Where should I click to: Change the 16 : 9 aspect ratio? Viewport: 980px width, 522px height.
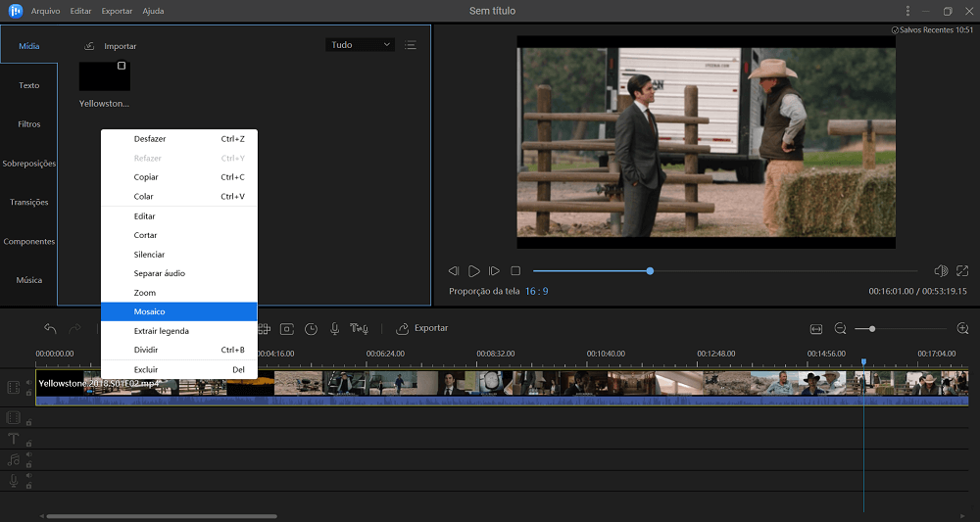(x=536, y=291)
